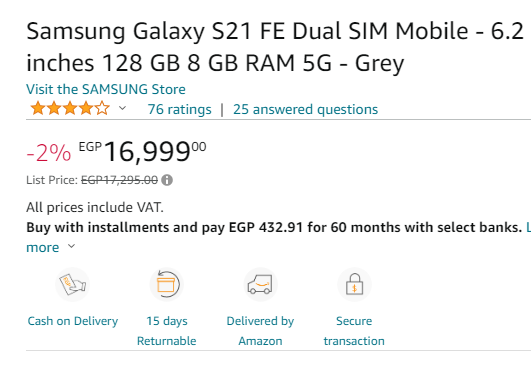Viewport: 531px width, 374px height.
Task: Click the Samsung Galaxy S21 FE product title
Action: coord(275,47)
